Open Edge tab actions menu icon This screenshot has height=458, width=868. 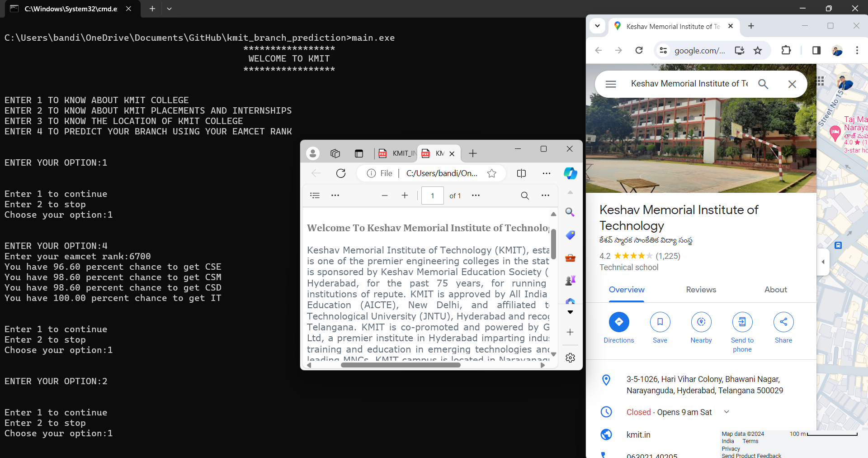click(359, 153)
